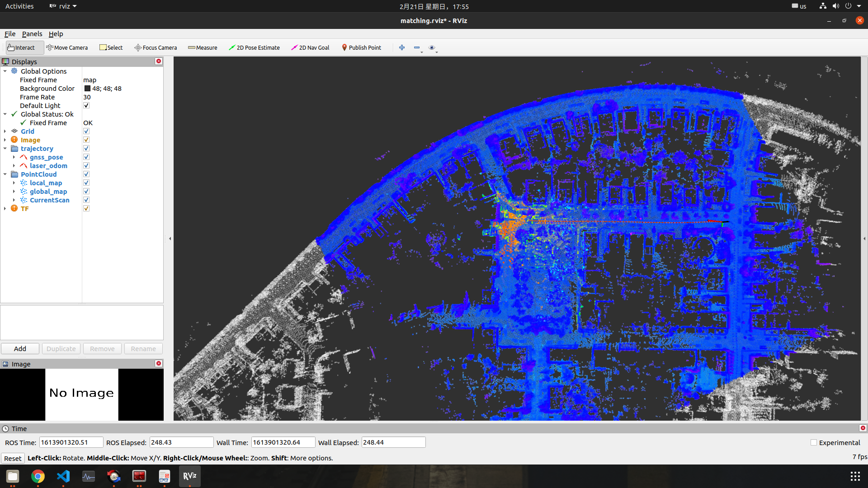Viewport: 868px width, 488px height.
Task: Click the trajectory folder icon
Action: coord(14,148)
